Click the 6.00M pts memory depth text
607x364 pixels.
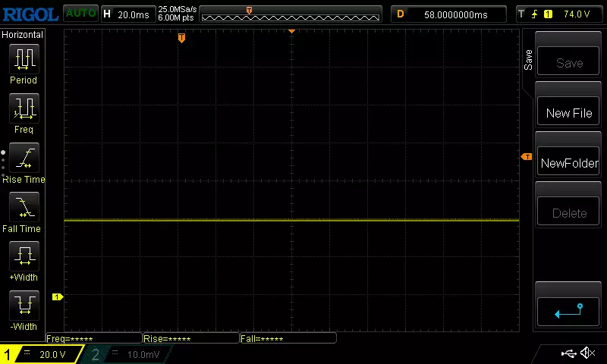pyautogui.click(x=176, y=17)
